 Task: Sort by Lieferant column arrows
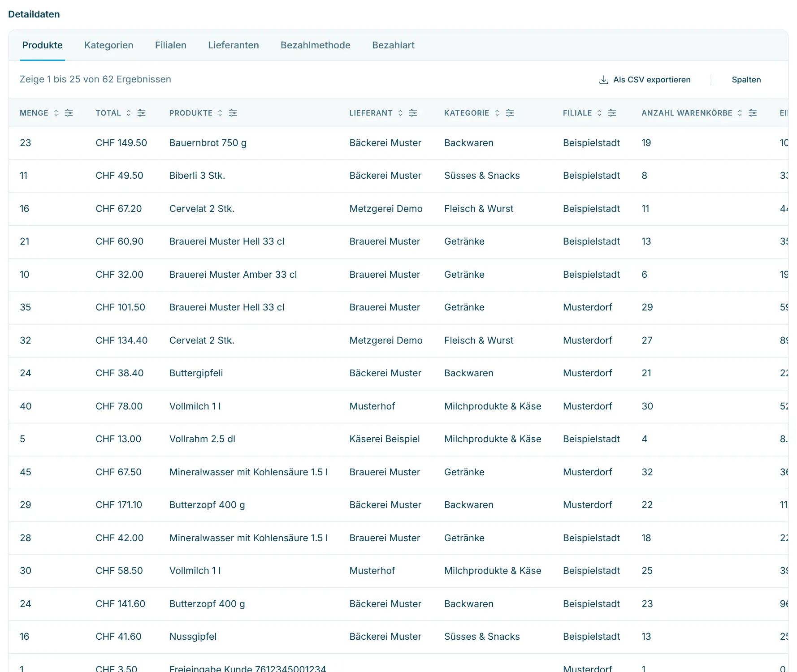pyautogui.click(x=400, y=113)
